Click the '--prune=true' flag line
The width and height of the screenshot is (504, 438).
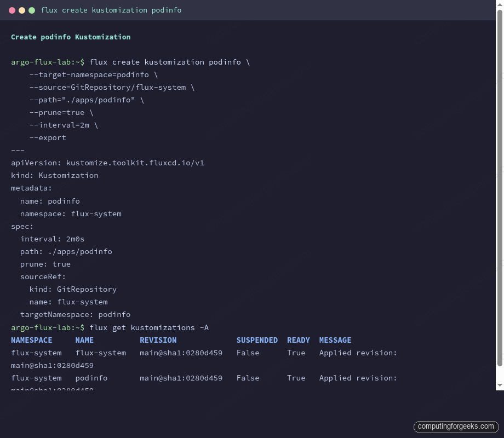point(61,112)
